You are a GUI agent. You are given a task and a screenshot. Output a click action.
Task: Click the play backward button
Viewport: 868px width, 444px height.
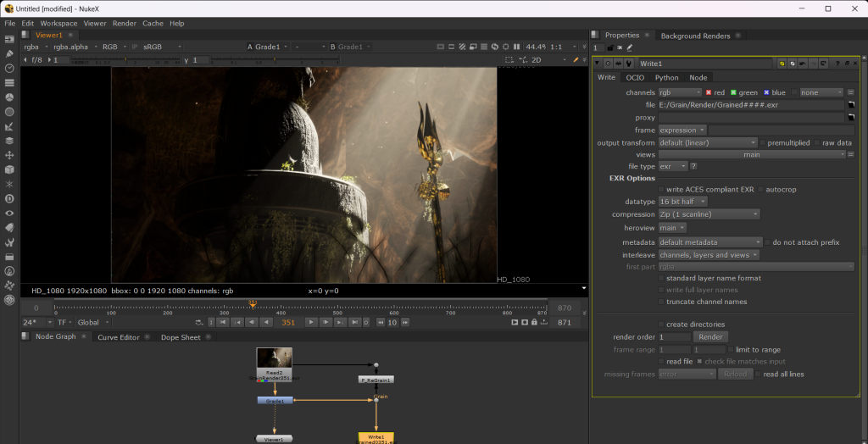point(267,322)
